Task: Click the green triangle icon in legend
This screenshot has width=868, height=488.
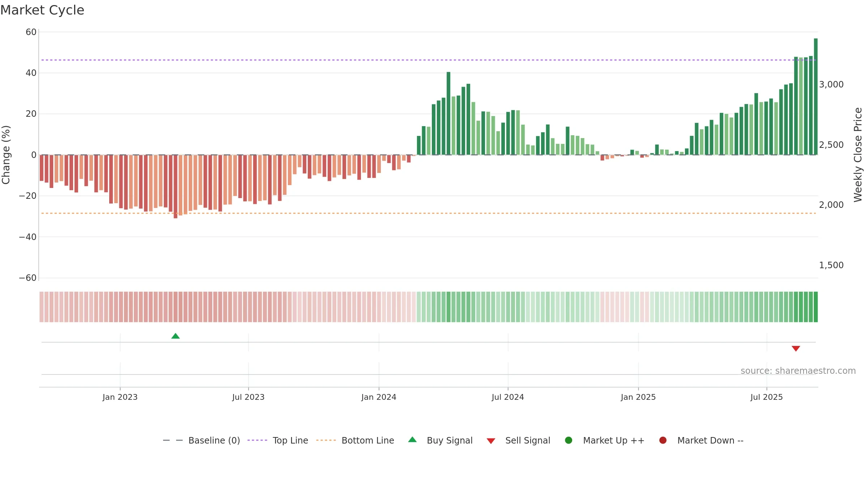Action: tap(412, 440)
